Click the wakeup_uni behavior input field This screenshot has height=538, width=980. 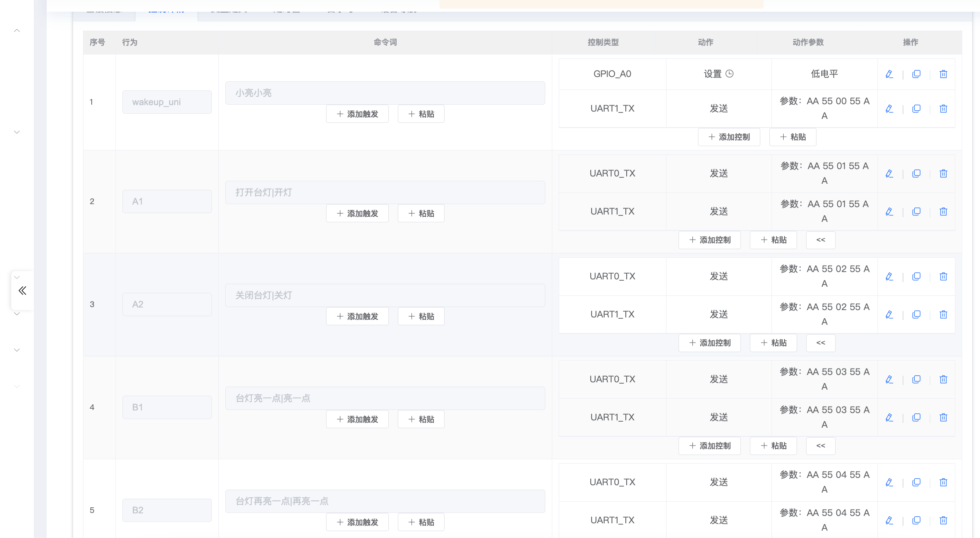167,102
